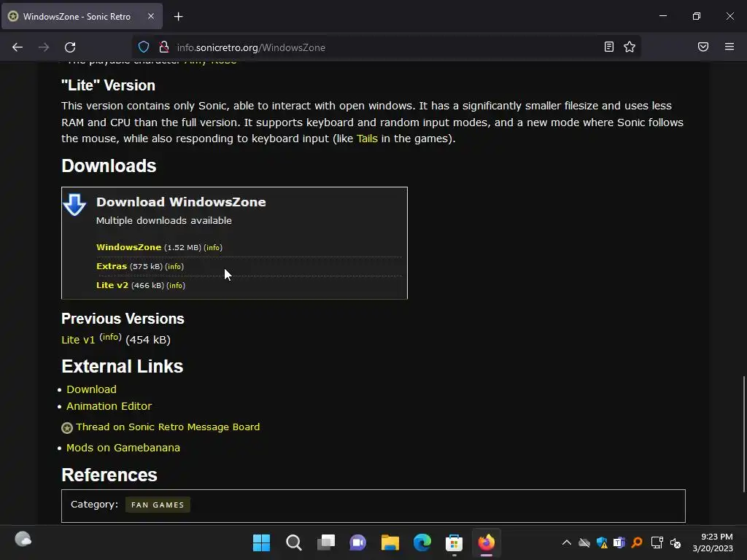Open Task View in taskbar

[326, 542]
